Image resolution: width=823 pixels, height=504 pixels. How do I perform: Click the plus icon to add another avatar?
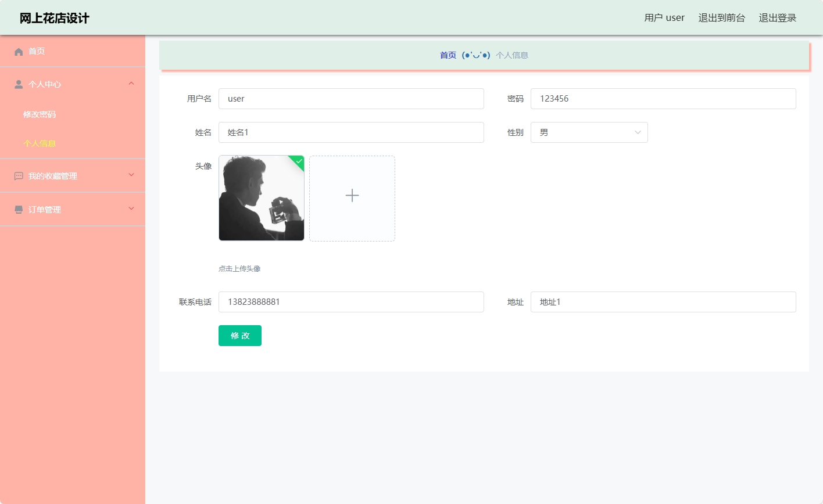click(x=352, y=196)
